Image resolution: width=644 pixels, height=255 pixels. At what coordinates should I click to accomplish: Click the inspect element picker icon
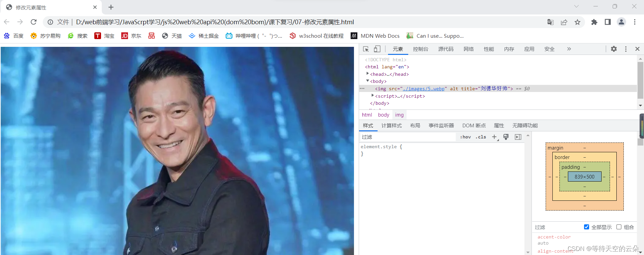tap(366, 49)
